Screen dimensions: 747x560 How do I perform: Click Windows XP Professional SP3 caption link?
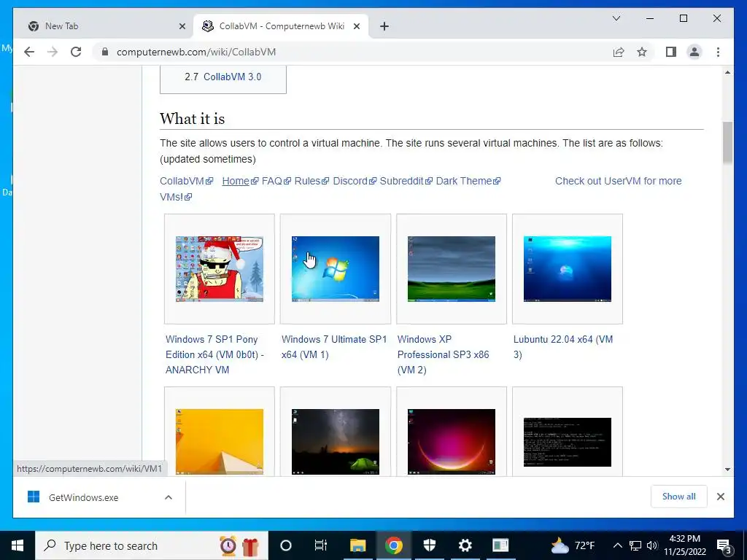443,354
